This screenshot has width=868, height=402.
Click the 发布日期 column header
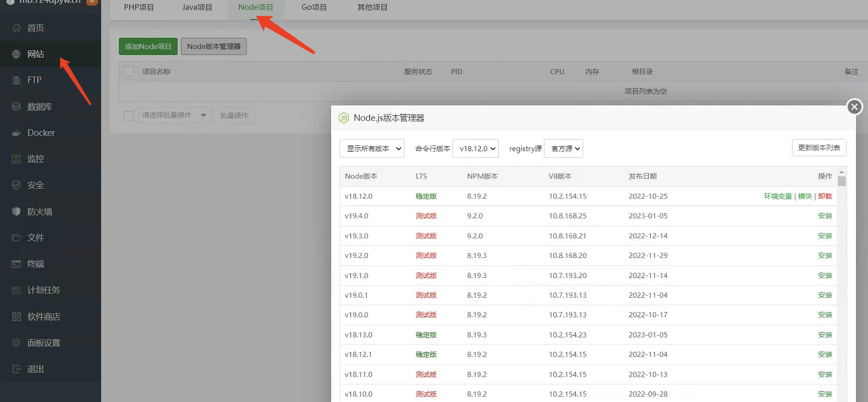[x=643, y=176]
